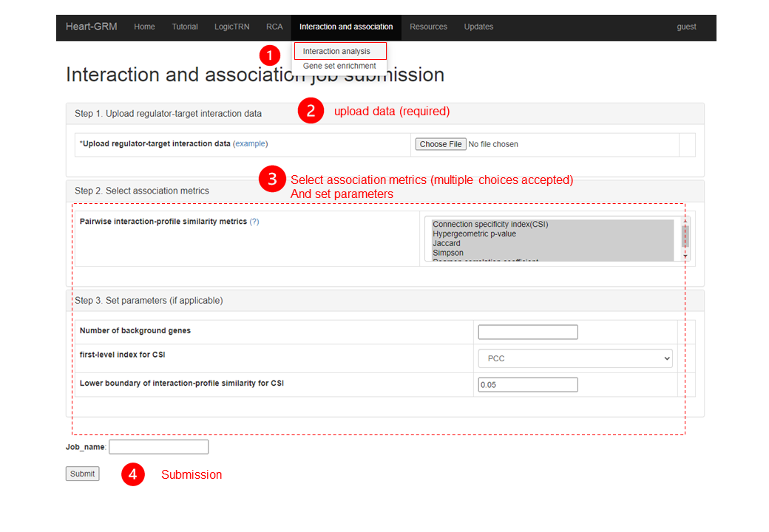Click the Number of background genes field

[x=528, y=332]
